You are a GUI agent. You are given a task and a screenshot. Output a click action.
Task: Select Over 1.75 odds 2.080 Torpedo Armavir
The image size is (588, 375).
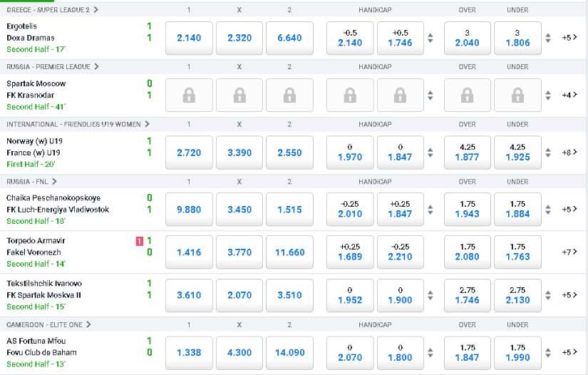point(468,252)
